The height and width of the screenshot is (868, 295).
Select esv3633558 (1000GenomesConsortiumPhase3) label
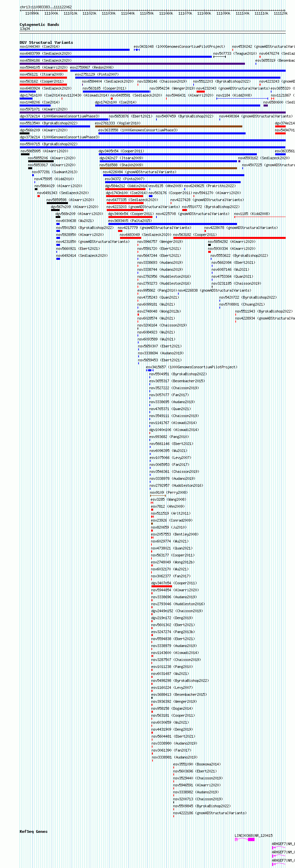click(138, 130)
